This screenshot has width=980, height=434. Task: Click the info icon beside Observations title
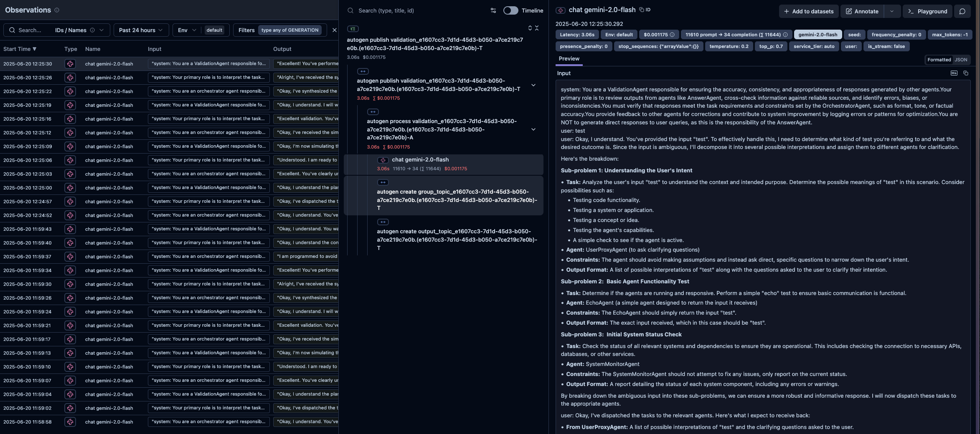(57, 10)
